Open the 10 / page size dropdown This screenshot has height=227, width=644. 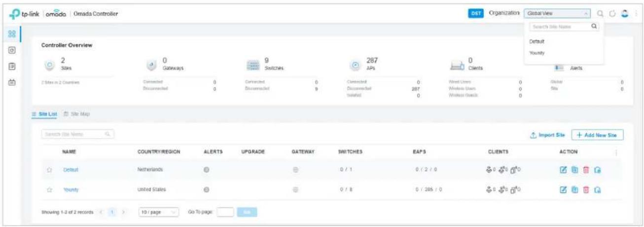click(x=159, y=212)
